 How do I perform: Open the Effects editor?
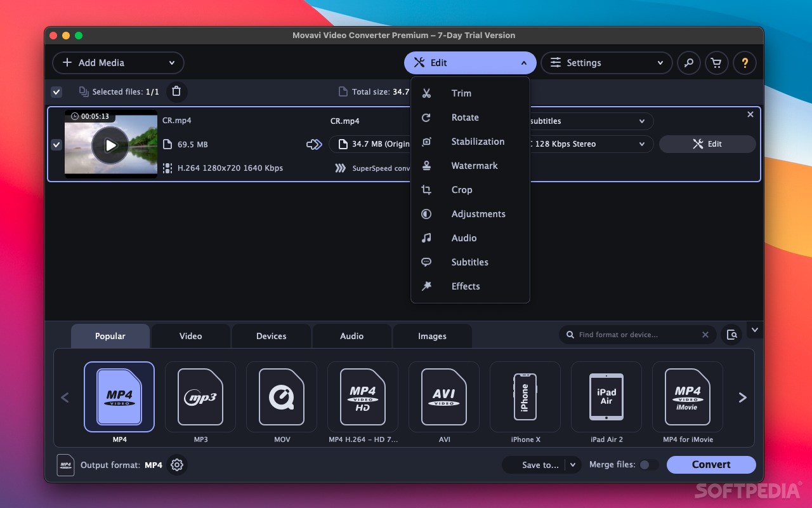click(465, 286)
